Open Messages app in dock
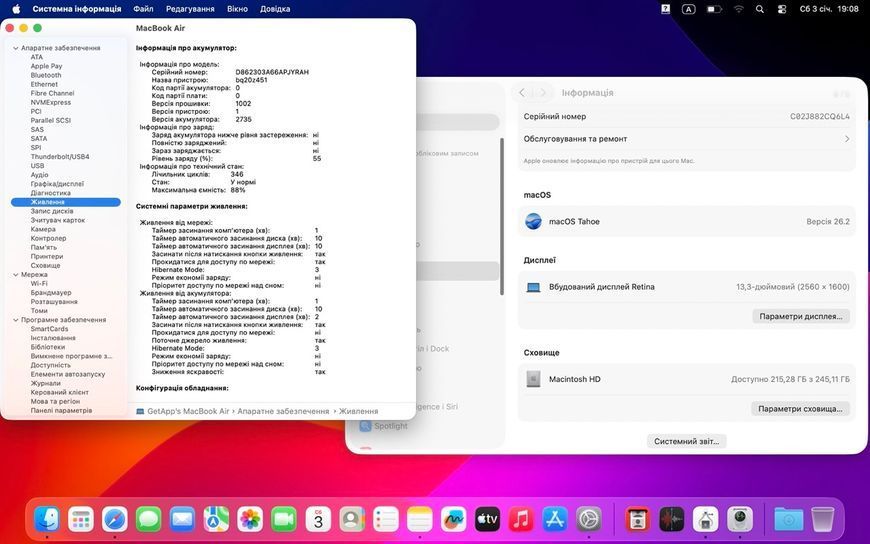Screen dimensions: 870x544 pyautogui.click(x=149, y=520)
